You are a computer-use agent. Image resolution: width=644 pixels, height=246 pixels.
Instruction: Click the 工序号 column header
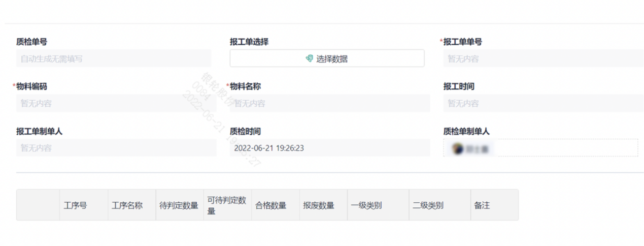tap(75, 205)
